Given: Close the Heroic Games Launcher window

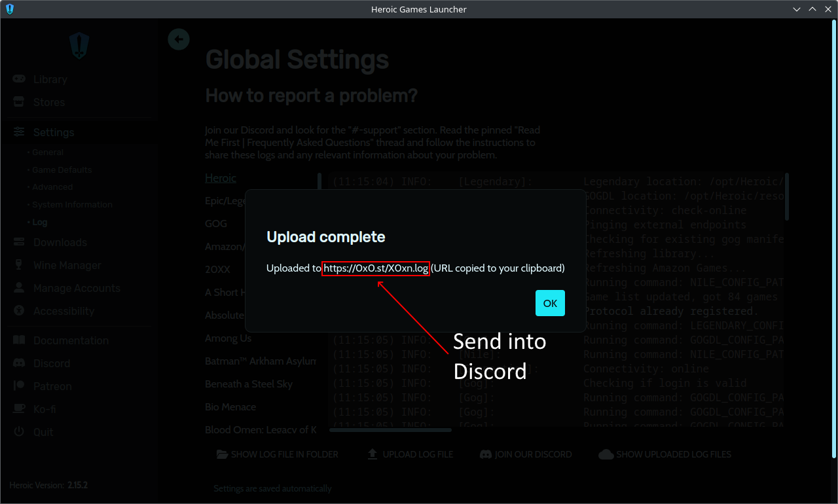Looking at the screenshot, I should (x=828, y=9).
